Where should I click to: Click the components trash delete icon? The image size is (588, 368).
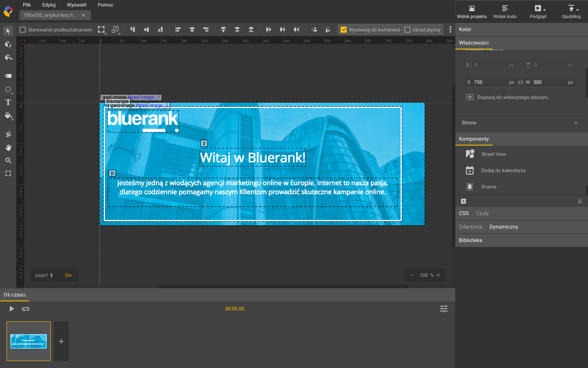[x=579, y=201]
